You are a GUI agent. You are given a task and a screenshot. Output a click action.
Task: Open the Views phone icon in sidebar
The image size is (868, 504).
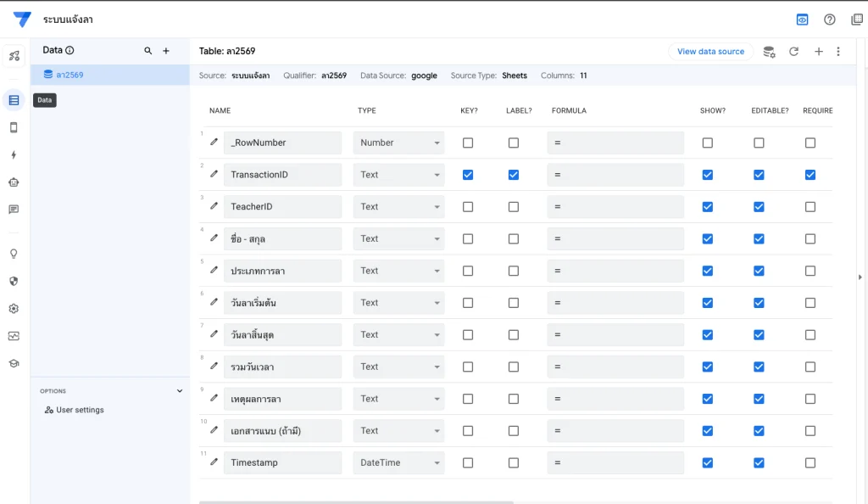pyautogui.click(x=14, y=128)
